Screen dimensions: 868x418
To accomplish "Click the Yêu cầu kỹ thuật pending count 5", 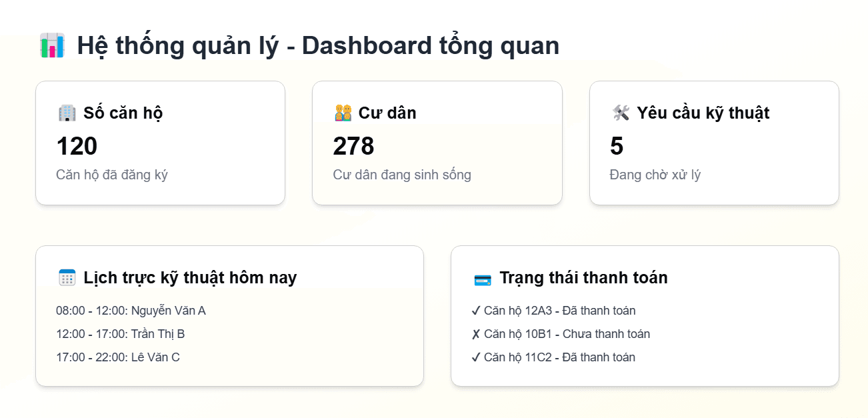I will 616,146.
